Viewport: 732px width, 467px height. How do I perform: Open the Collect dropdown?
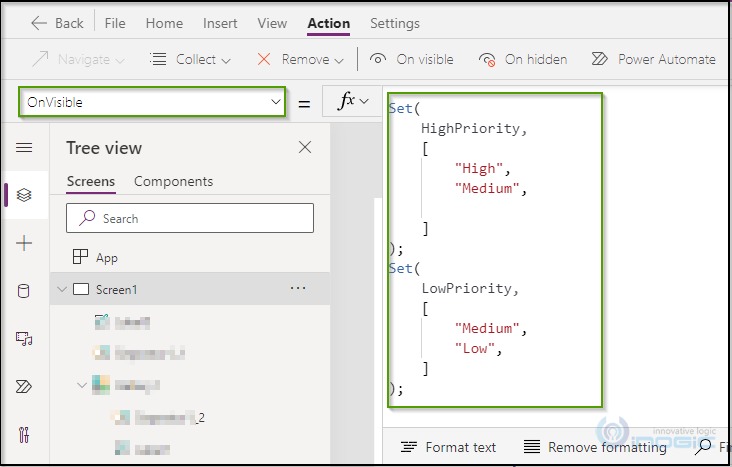[191, 60]
